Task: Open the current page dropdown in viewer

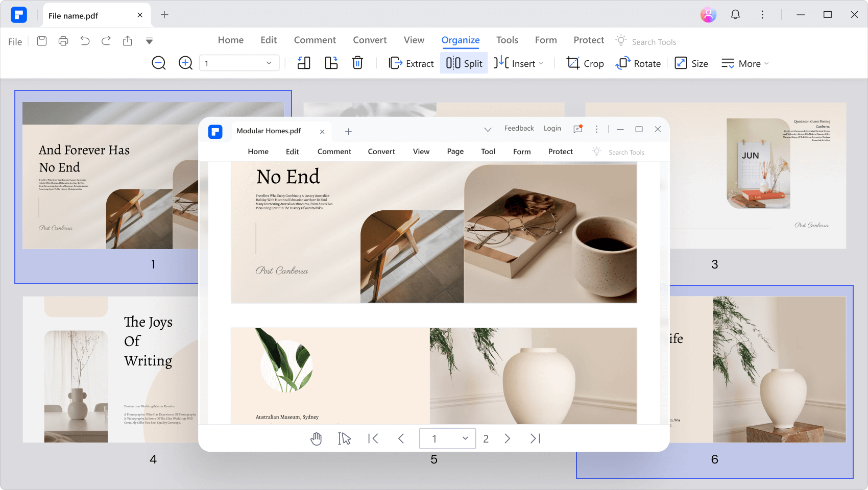Action: point(448,438)
